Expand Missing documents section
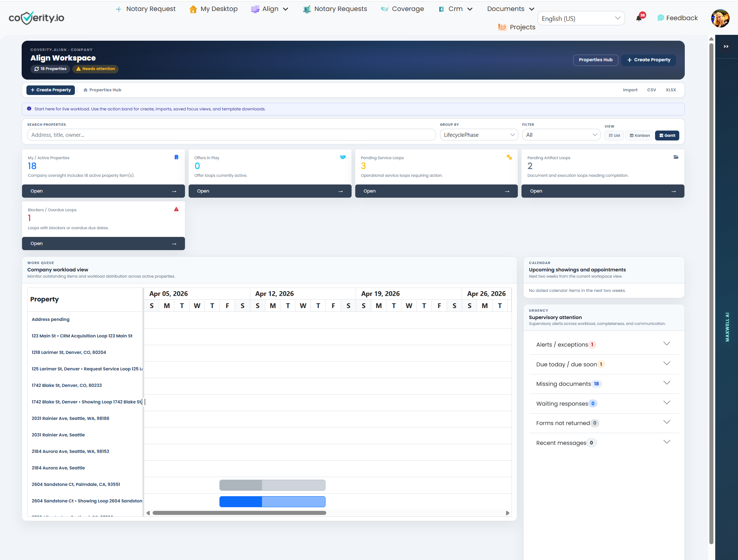Screen dimensions: 738x560 pos(604,384)
